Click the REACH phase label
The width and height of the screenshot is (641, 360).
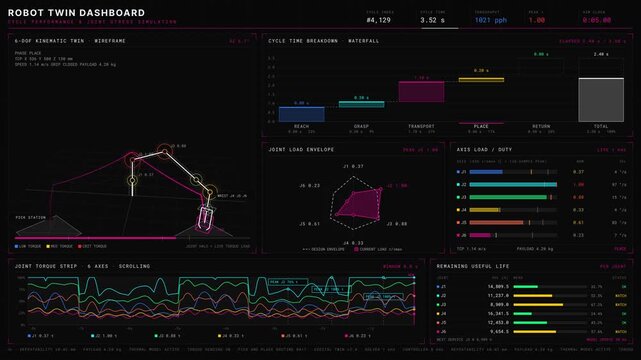301,126
